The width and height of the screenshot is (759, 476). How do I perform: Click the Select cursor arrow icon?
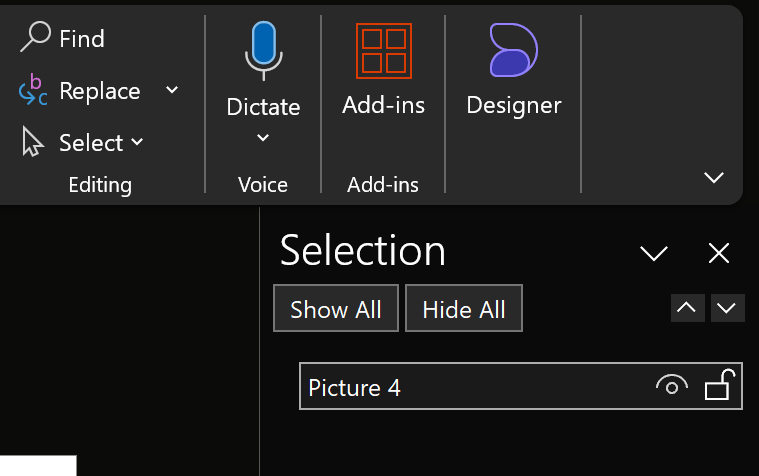point(32,141)
